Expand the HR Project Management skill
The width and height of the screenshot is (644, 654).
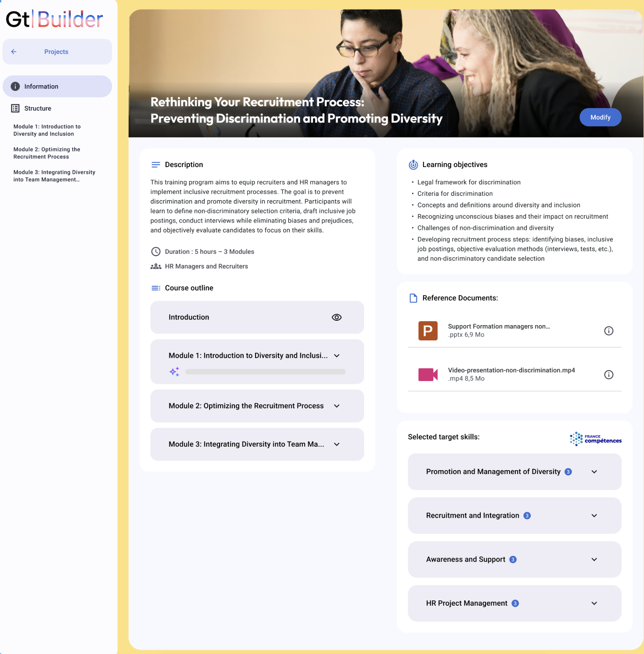pyautogui.click(x=594, y=604)
